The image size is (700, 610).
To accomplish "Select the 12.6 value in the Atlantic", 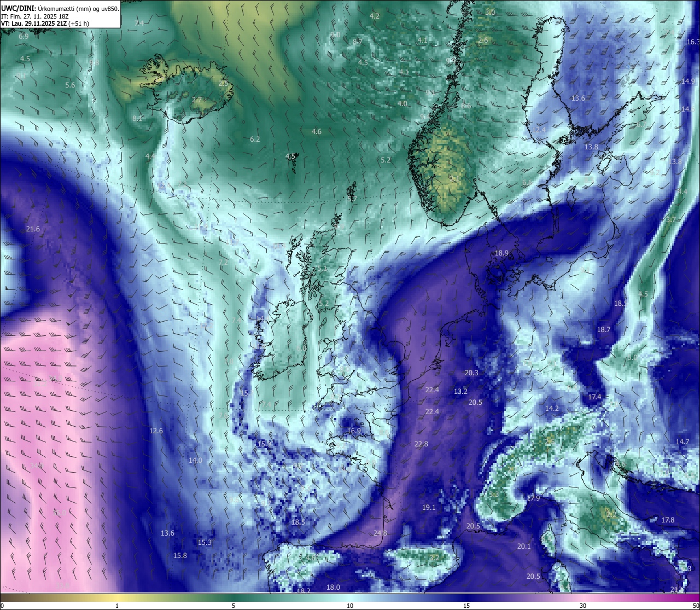I will click(156, 431).
